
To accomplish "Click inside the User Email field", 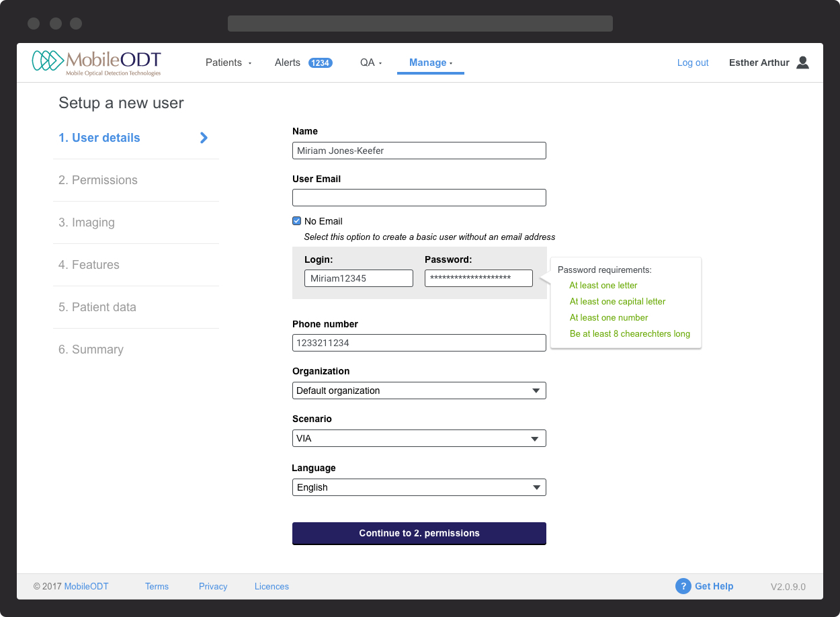I will [419, 197].
